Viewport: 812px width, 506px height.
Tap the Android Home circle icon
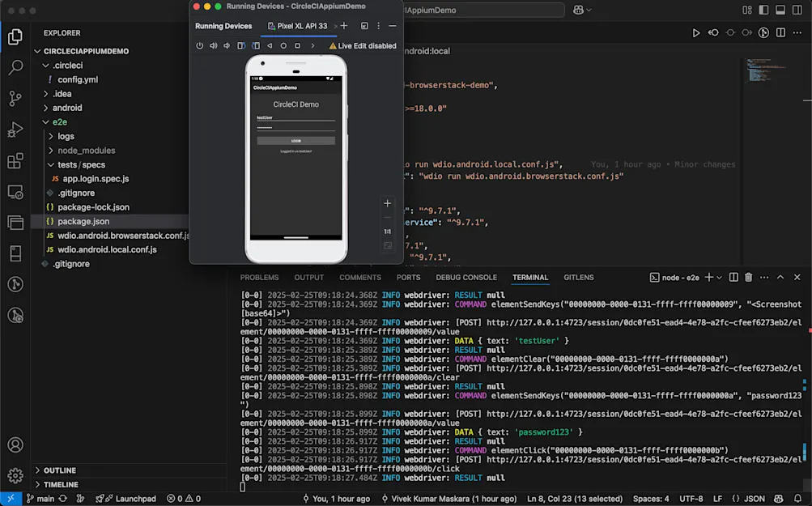click(x=283, y=45)
